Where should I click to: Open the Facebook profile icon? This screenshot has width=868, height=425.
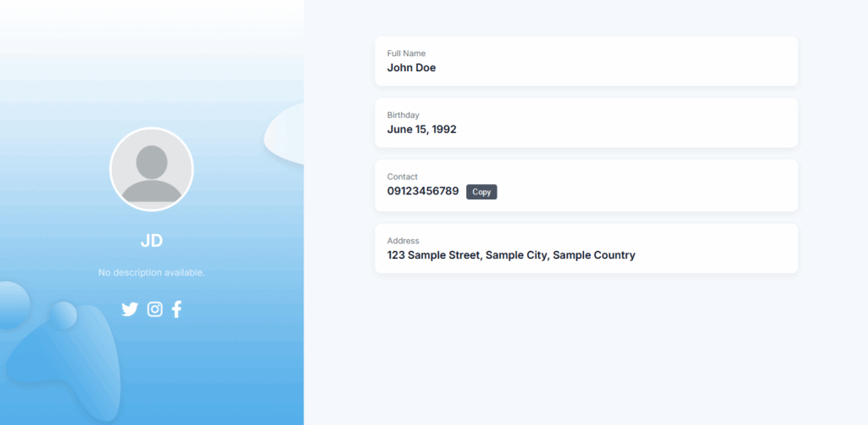click(x=176, y=310)
